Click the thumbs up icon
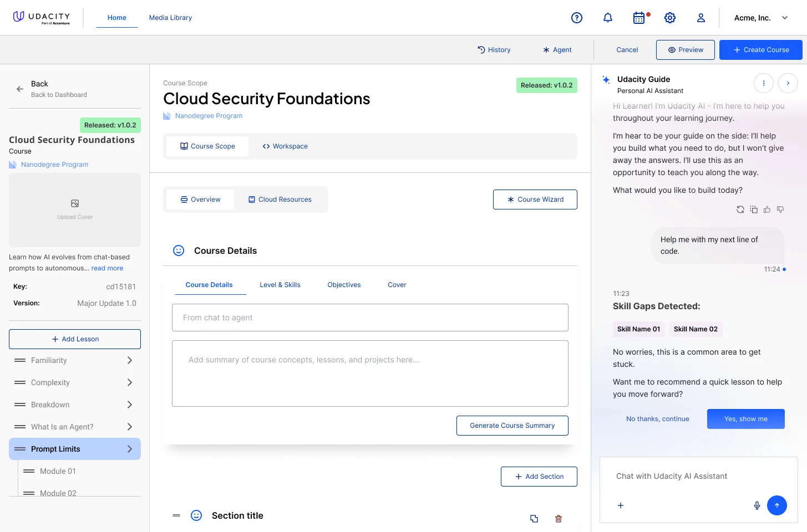The width and height of the screenshot is (807, 532). tap(767, 209)
